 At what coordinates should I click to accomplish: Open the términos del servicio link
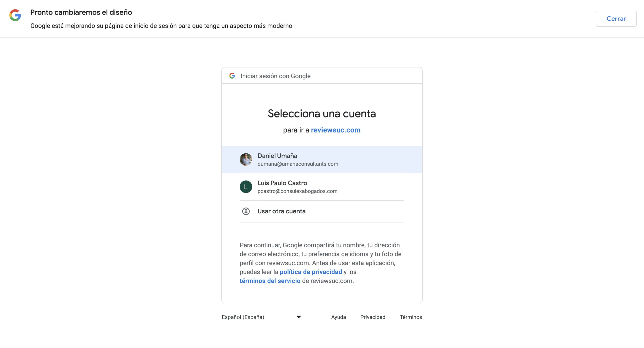pos(270,281)
